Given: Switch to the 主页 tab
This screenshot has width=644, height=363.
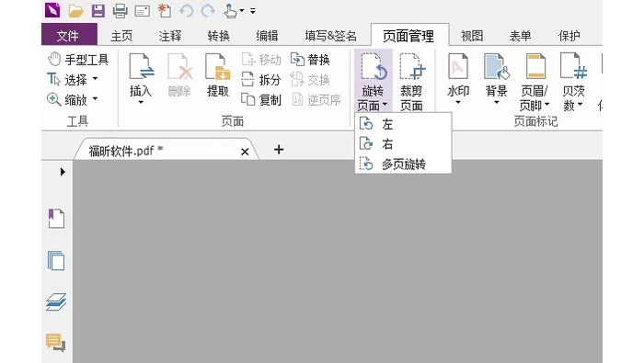Looking at the screenshot, I should 121,36.
